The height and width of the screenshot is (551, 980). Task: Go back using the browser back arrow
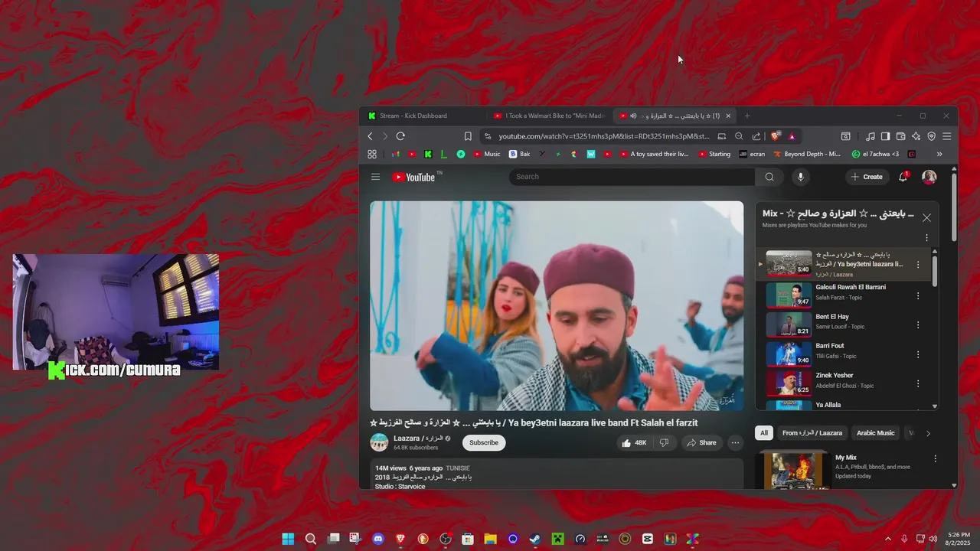tap(370, 136)
